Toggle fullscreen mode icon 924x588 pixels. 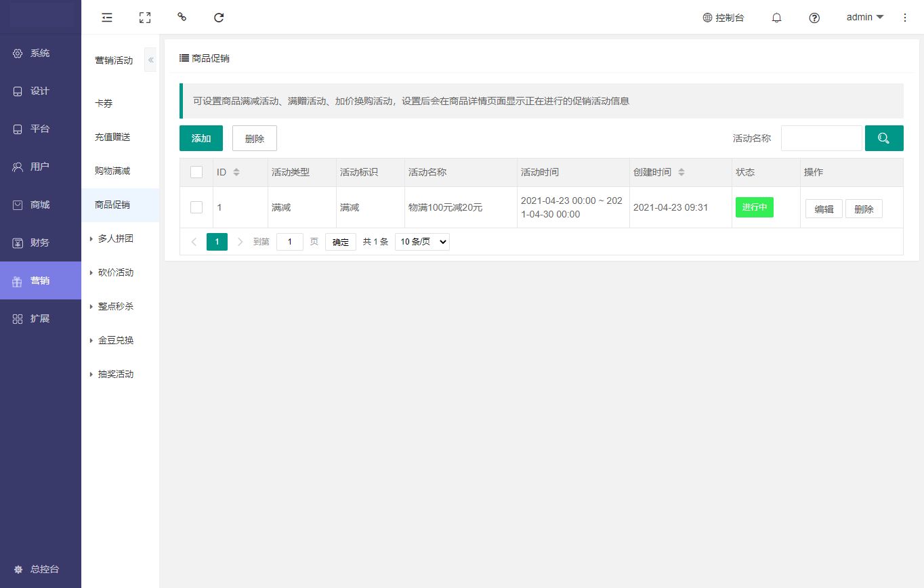tap(144, 18)
